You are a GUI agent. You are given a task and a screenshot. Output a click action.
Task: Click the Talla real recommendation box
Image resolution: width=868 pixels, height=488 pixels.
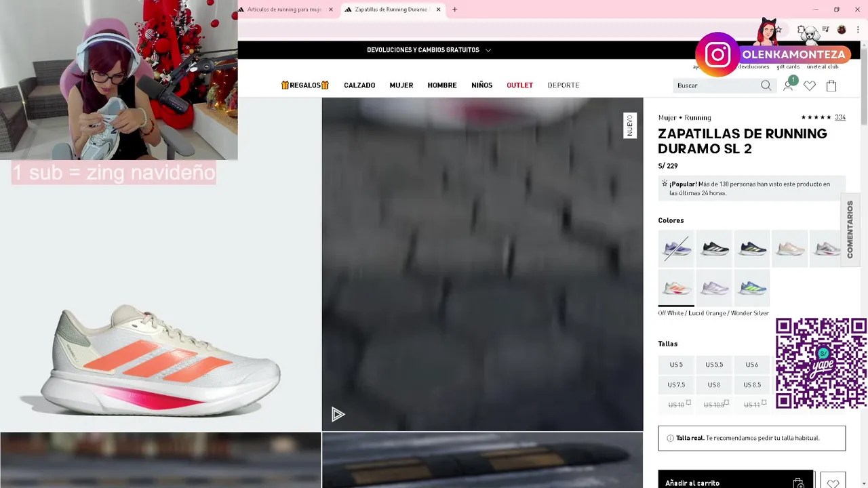click(751, 439)
